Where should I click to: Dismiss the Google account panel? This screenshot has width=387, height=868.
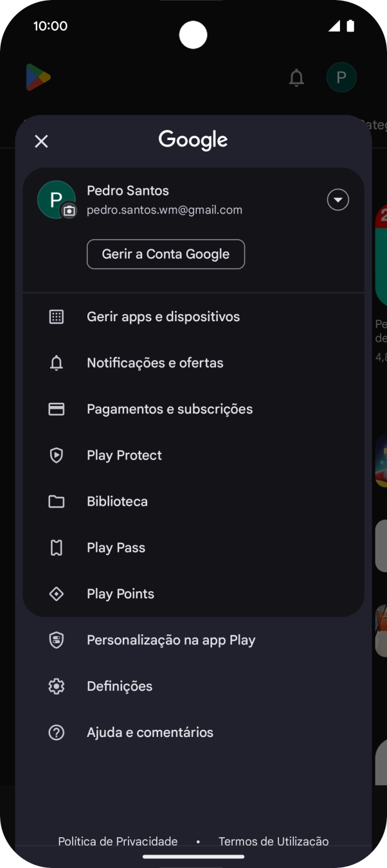point(41,141)
